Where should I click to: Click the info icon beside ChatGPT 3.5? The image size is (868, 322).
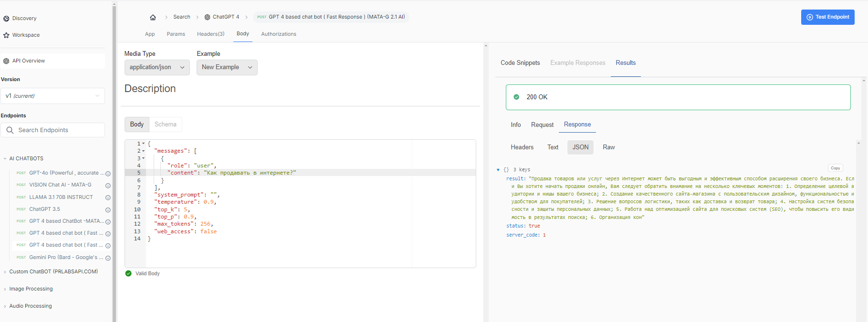click(108, 210)
